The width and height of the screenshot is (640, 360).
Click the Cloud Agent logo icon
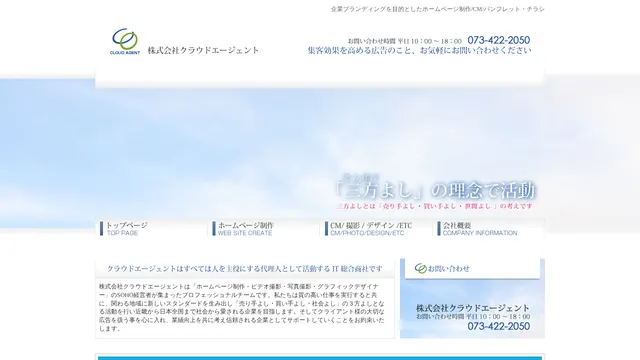pyautogui.click(x=125, y=41)
